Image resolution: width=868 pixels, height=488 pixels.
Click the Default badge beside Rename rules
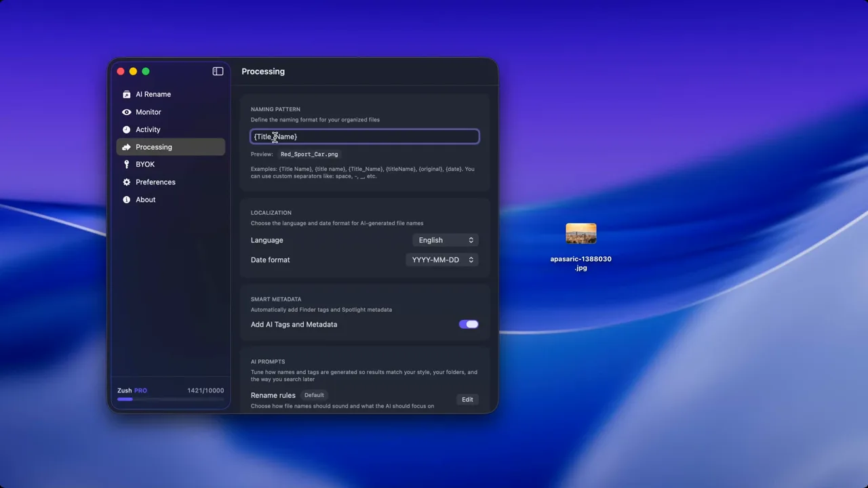314,395
